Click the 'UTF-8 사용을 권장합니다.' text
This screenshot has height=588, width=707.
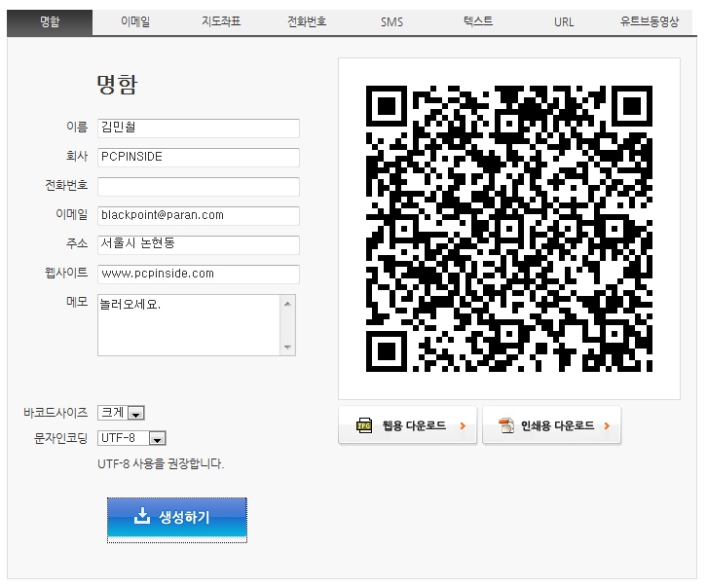tap(161, 463)
